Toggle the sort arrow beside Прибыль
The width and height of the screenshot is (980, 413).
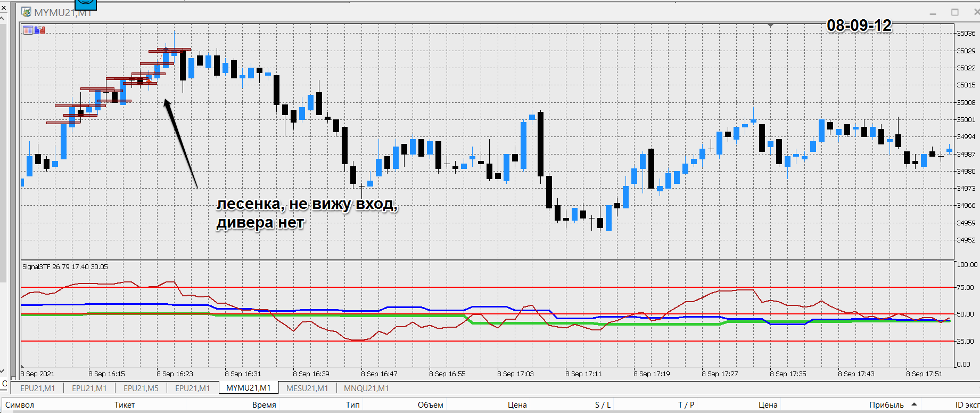click(x=914, y=404)
